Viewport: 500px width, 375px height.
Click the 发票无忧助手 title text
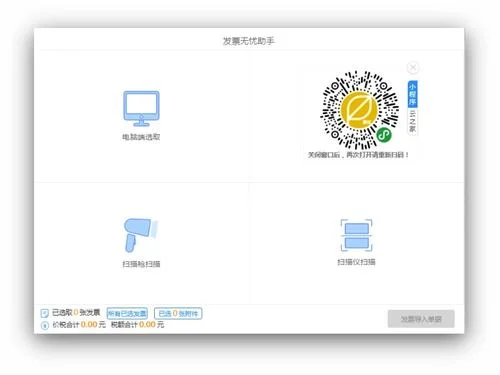[x=249, y=41]
